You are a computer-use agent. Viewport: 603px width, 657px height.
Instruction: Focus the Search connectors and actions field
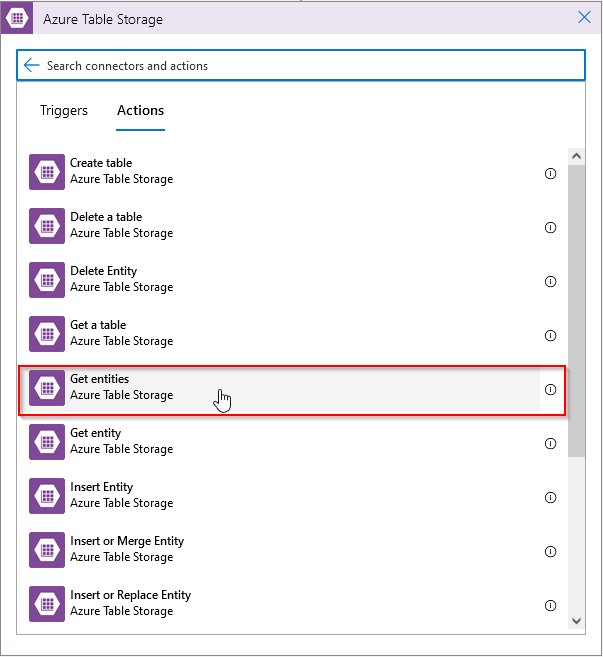coord(301,65)
